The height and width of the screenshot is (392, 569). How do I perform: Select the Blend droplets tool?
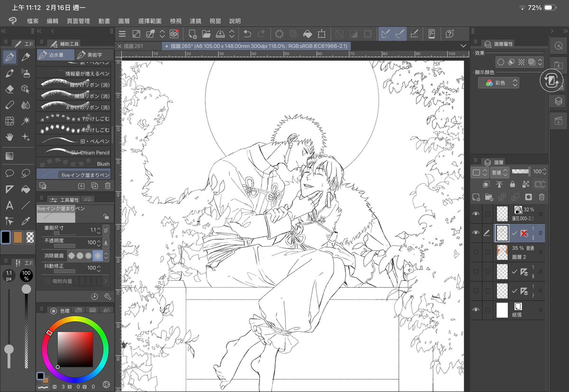coord(26,105)
